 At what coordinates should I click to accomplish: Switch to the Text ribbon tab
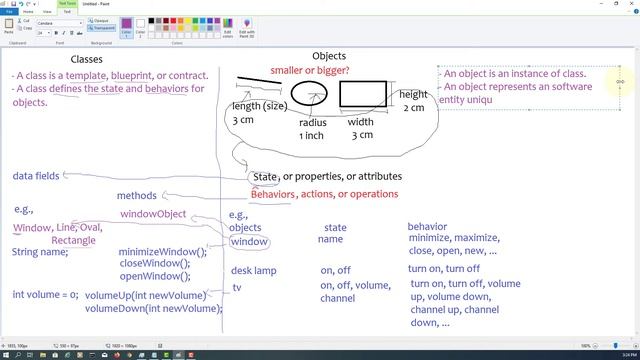(x=67, y=11)
